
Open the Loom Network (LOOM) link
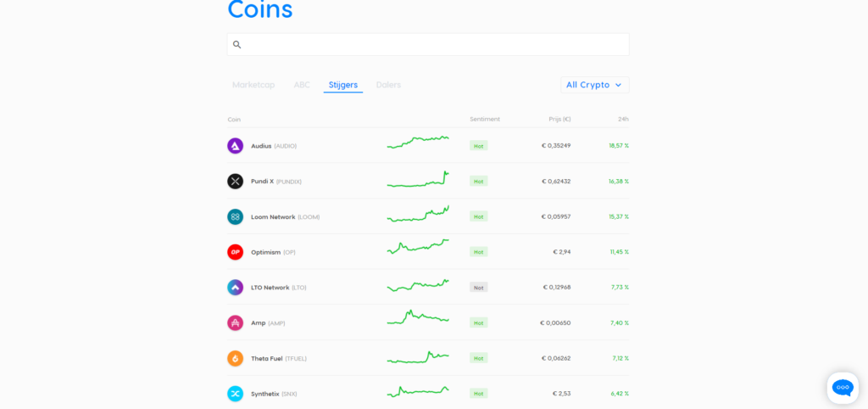point(285,216)
